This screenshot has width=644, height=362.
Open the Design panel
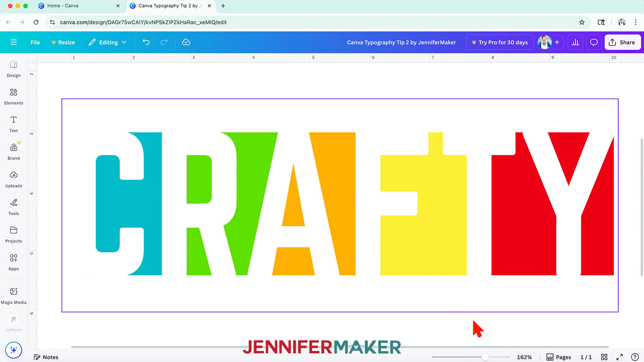click(14, 69)
